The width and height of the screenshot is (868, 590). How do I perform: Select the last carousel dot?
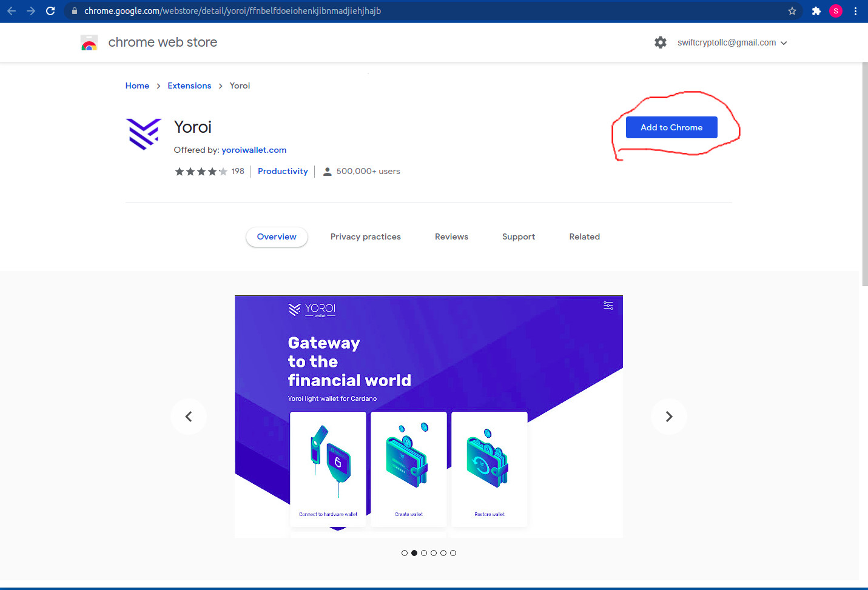point(453,553)
